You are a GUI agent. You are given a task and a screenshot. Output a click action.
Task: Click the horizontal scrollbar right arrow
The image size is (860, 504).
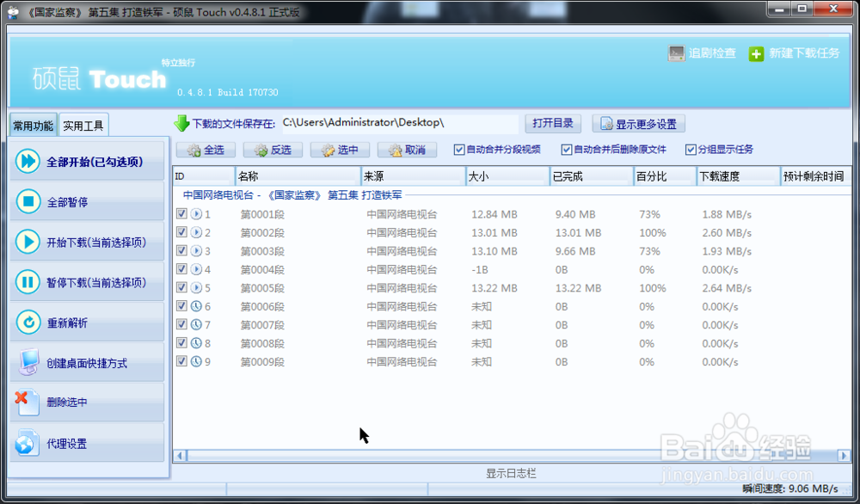845,455
